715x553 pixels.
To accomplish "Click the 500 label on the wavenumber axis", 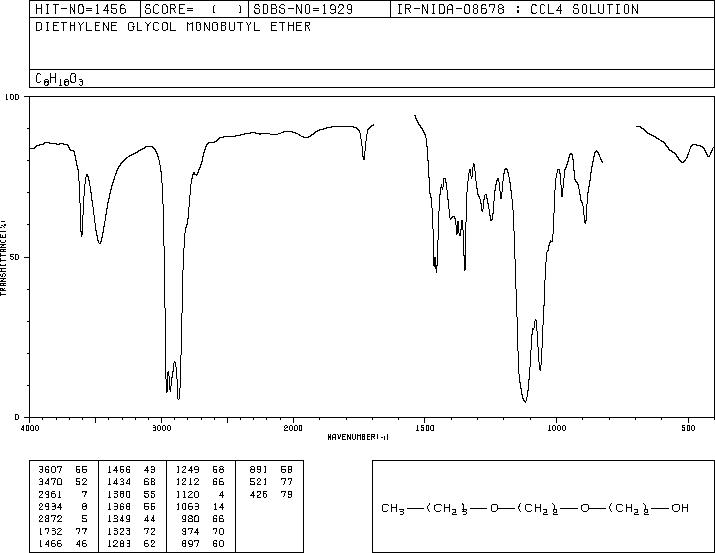I will tap(688, 428).
